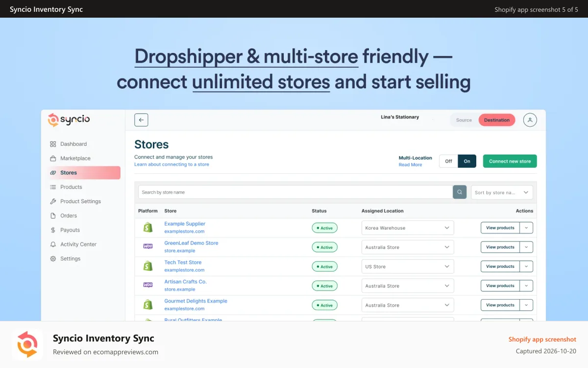
Task: Click Active status badge for Tech Test Store
Action: [324, 266]
